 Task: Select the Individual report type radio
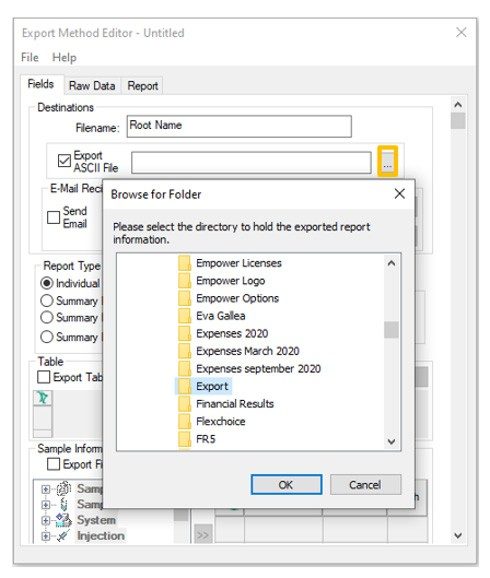click(x=46, y=283)
